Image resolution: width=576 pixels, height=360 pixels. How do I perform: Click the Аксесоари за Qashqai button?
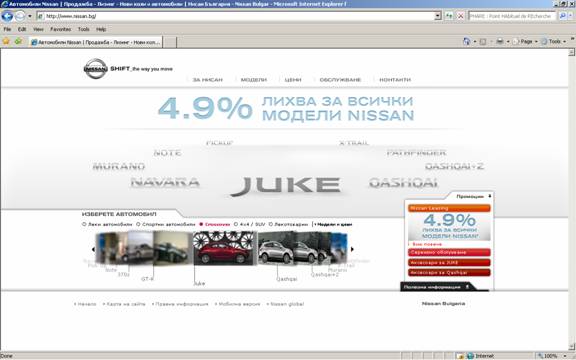click(449, 273)
